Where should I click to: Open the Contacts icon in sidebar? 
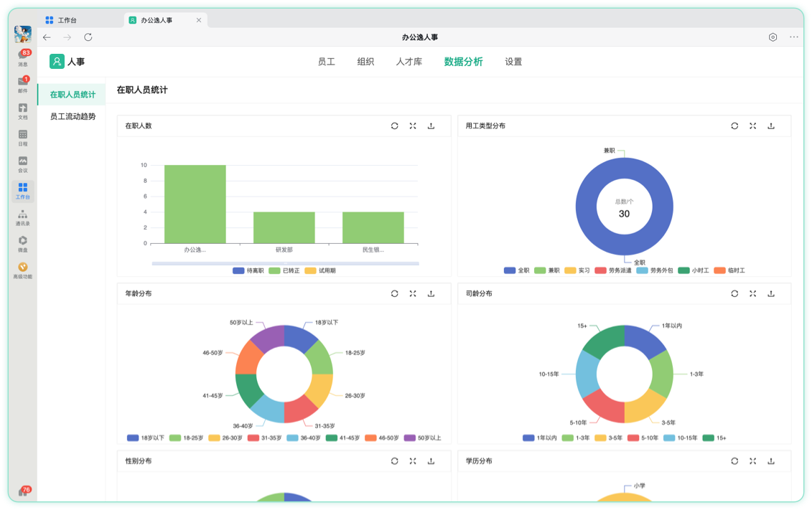point(23,218)
